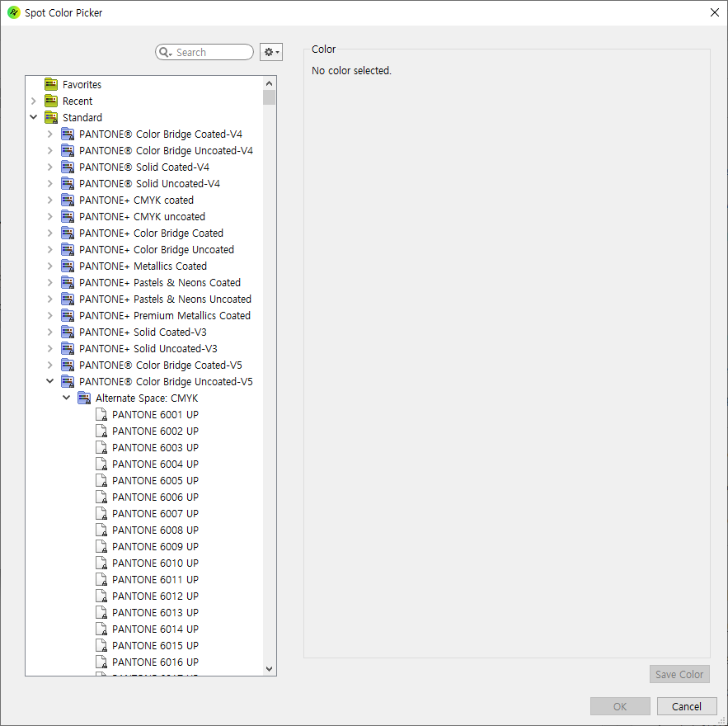Open the gear settings dropdown
This screenshot has width=728, height=726.
point(271,52)
